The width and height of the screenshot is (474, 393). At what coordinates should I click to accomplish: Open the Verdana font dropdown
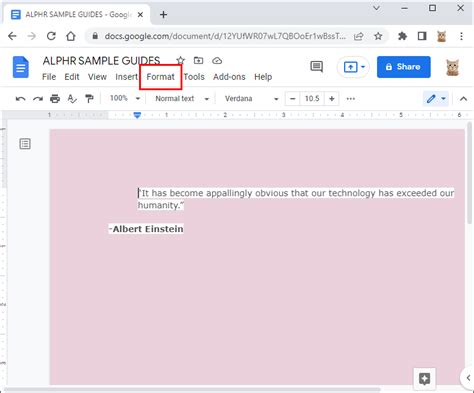tap(251, 99)
